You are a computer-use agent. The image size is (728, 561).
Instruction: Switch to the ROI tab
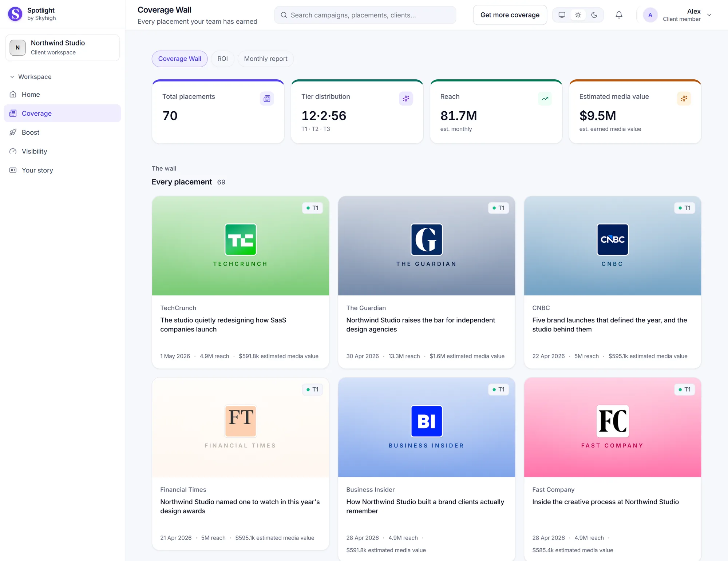pos(222,59)
